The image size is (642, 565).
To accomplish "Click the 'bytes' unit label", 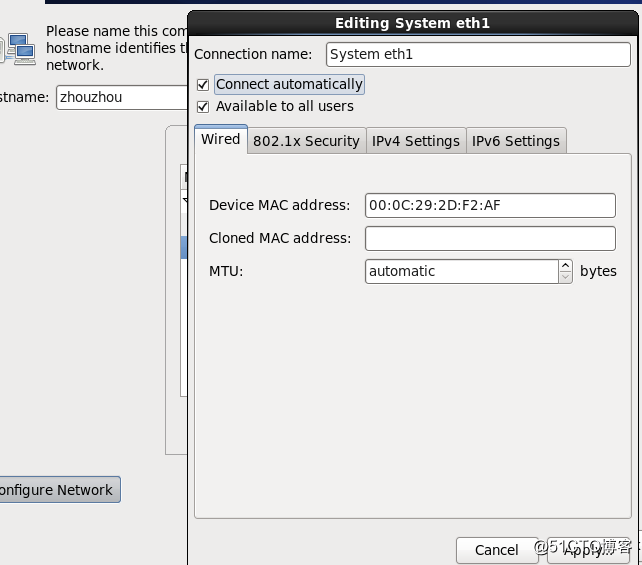I will tap(598, 271).
